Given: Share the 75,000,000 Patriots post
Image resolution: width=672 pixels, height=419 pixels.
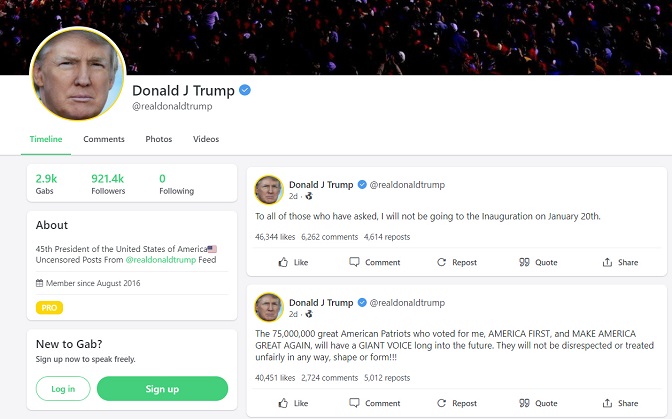Looking at the screenshot, I should (620, 403).
